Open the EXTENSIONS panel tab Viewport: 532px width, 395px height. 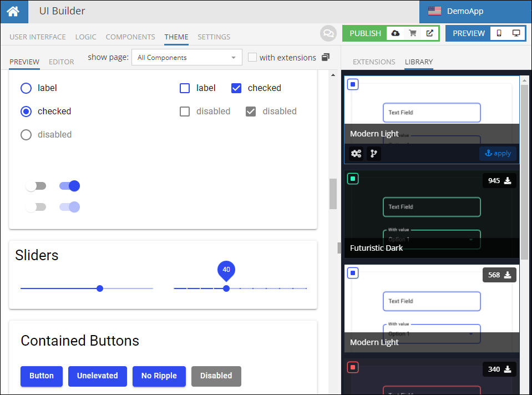[x=374, y=62]
